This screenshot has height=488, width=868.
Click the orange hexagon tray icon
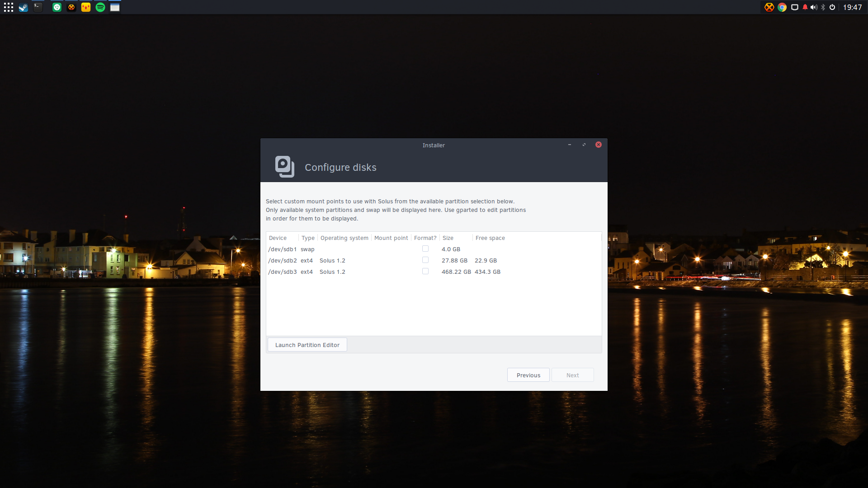click(x=769, y=7)
